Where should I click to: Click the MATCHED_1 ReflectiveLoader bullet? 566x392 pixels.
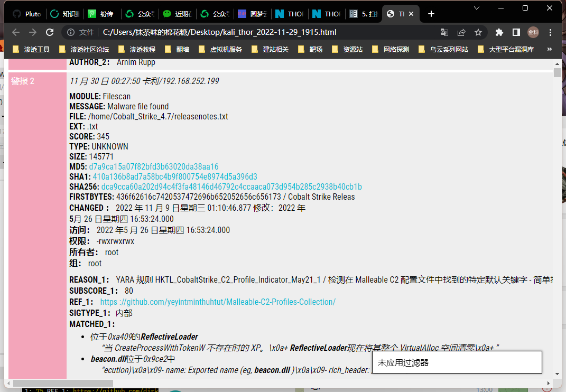pos(144,337)
